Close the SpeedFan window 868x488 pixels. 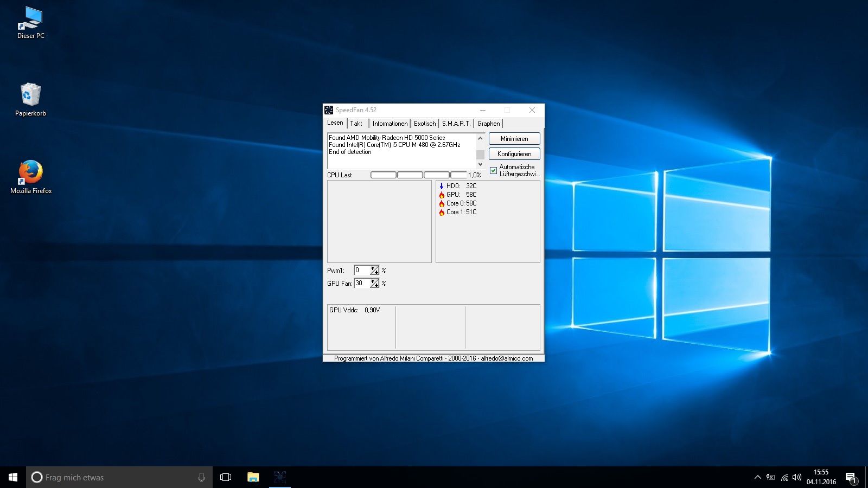click(532, 110)
